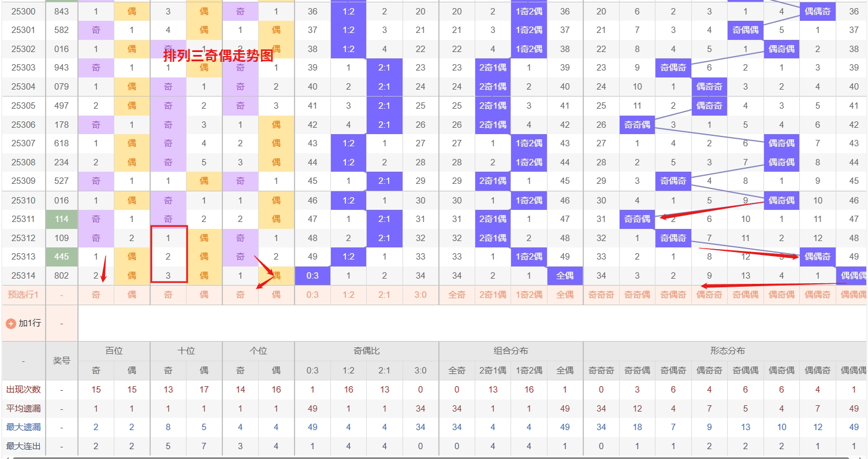Toggle 奇奇奇 in the 预选行1 row

tap(601, 295)
